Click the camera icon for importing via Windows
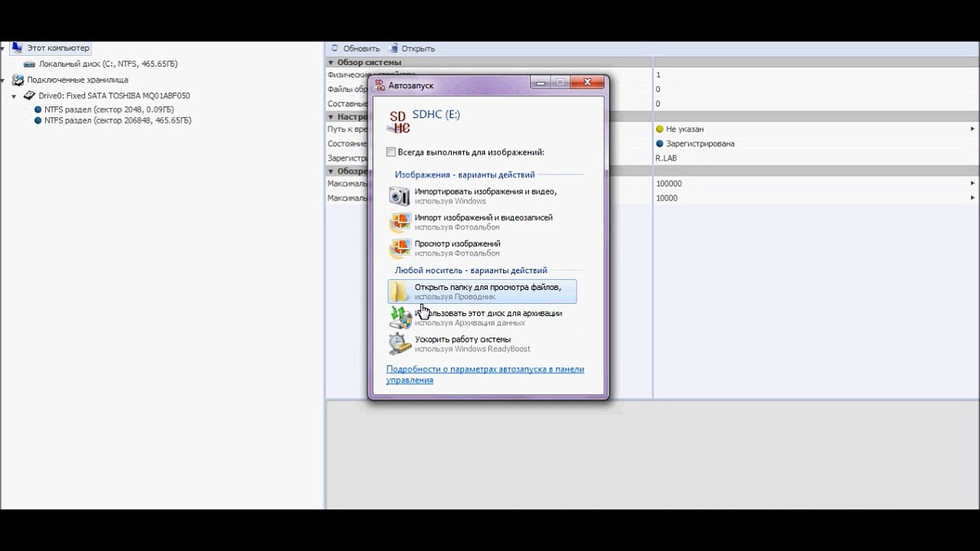Screen dimensions: 980x551 400,196
